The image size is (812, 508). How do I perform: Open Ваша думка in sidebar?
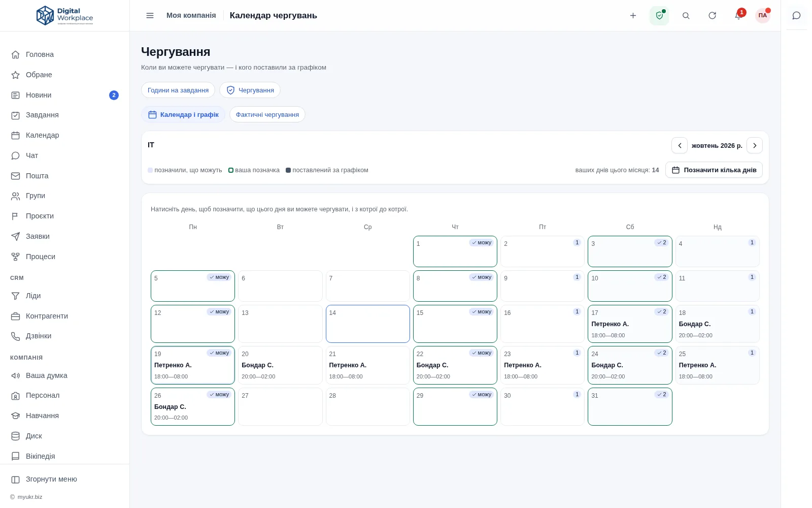click(65, 375)
